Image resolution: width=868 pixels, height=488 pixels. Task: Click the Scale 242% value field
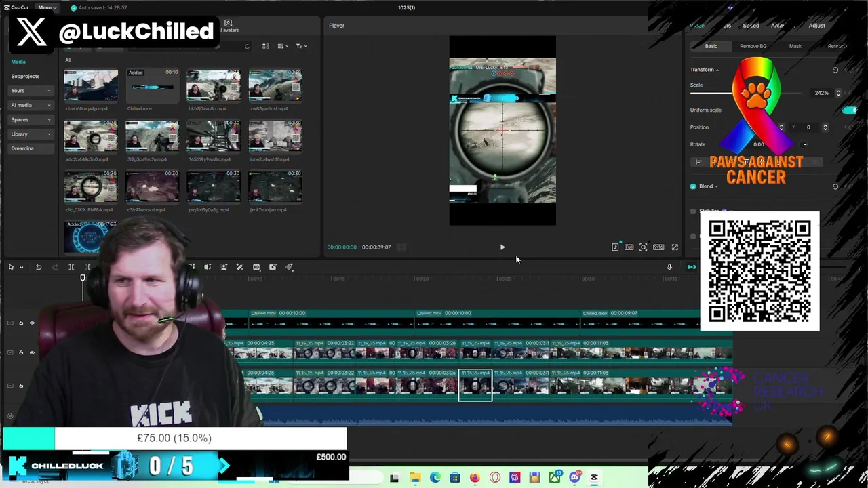coord(821,93)
